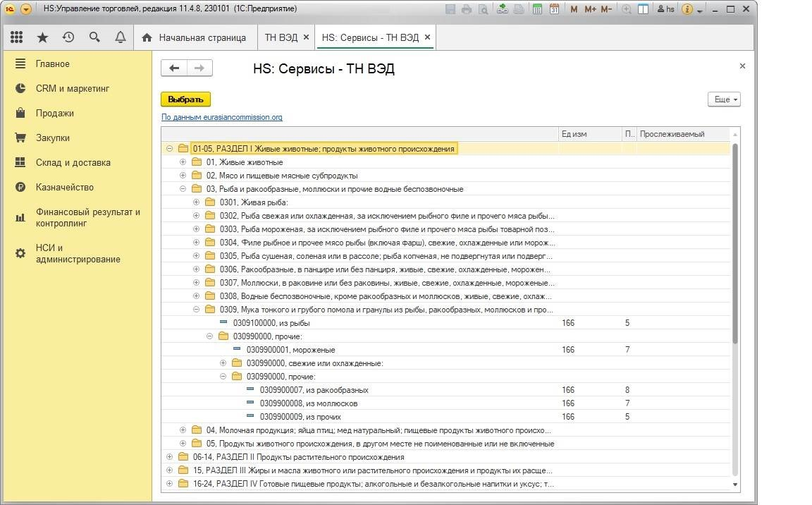This screenshot has height=505, width=812.
Task: Switch to the ТН ВЭД tab
Action: point(281,38)
